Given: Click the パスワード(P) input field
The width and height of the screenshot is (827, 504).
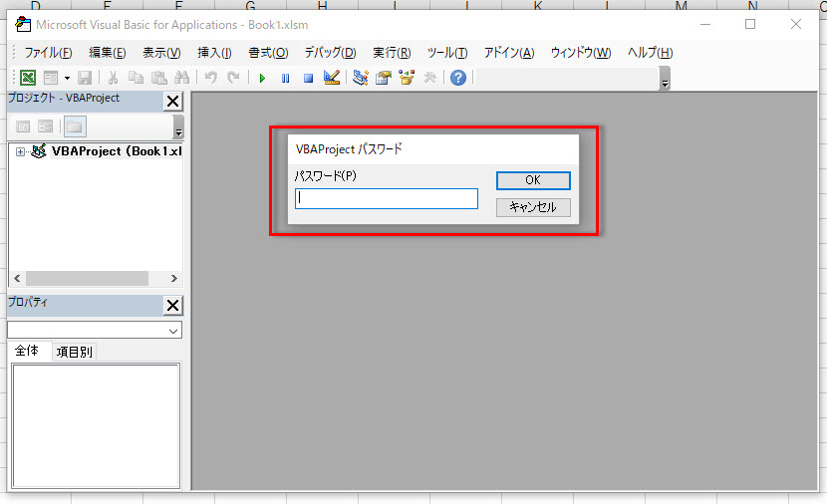Looking at the screenshot, I should [387, 199].
